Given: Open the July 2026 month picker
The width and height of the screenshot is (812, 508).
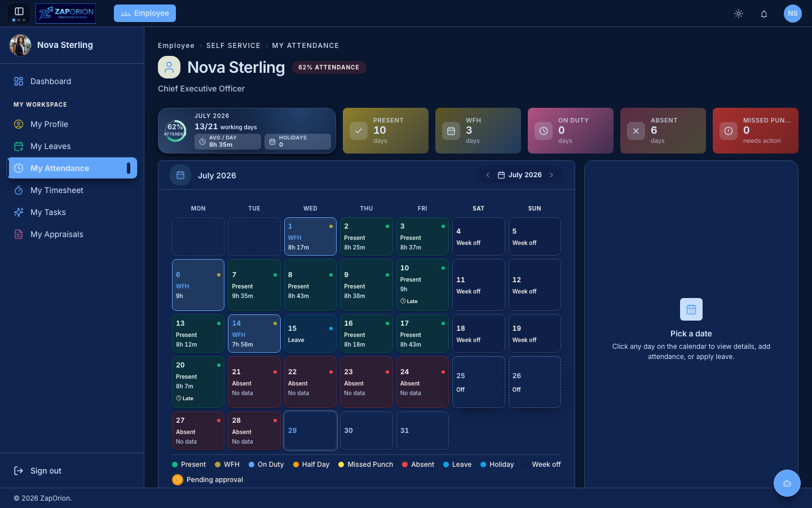Looking at the screenshot, I should 520,175.
